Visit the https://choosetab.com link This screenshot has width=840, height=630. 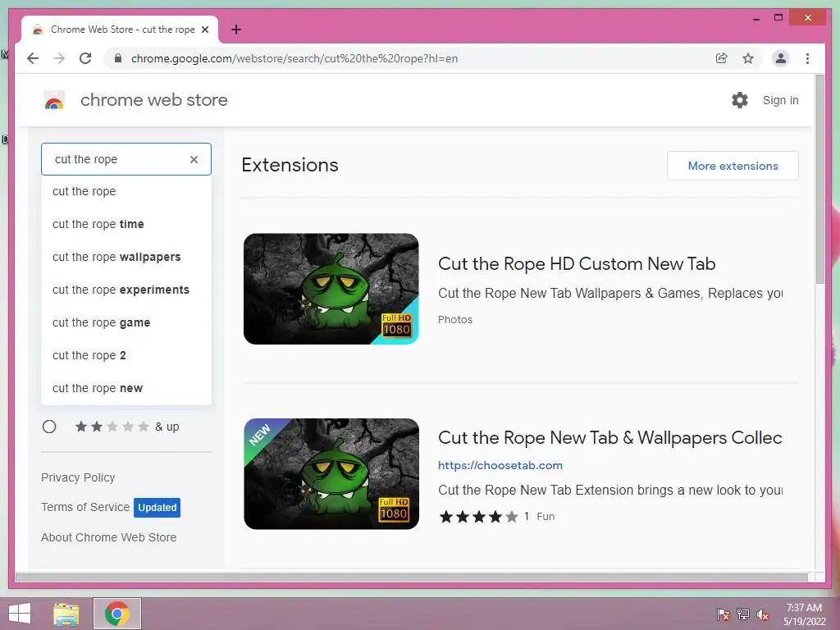pos(500,466)
